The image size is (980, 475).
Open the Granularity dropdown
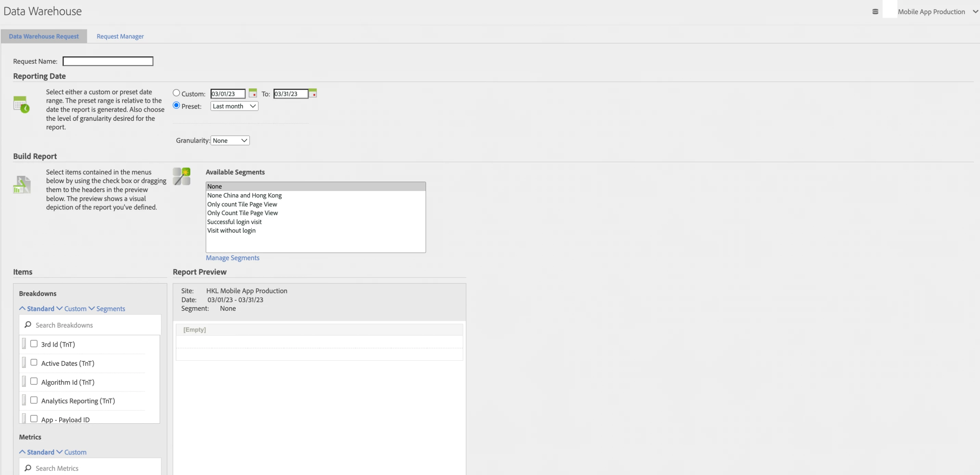[230, 140]
